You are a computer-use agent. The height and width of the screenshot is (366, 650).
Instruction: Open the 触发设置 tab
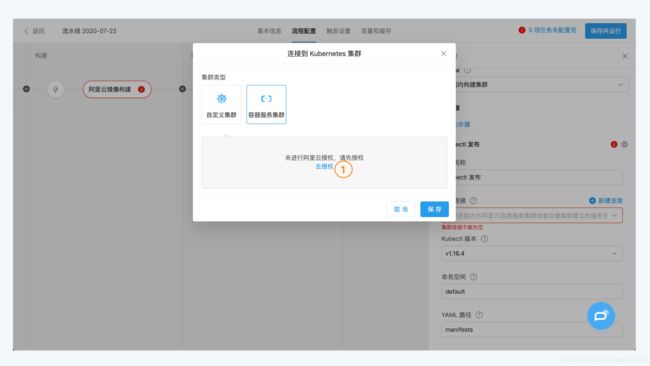(x=338, y=31)
